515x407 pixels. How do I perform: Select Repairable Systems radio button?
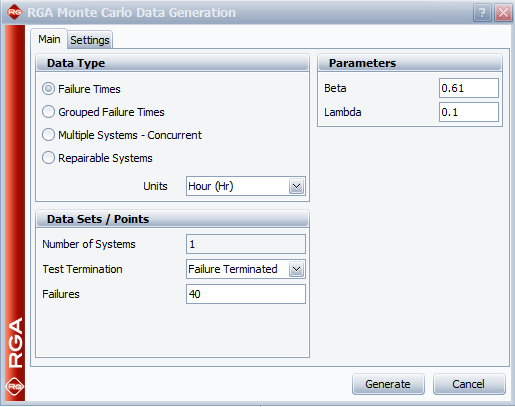point(48,158)
